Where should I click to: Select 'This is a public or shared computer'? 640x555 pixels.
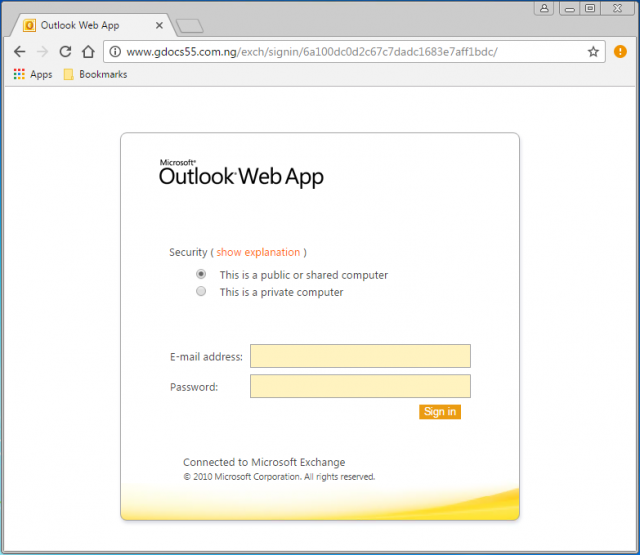point(201,274)
